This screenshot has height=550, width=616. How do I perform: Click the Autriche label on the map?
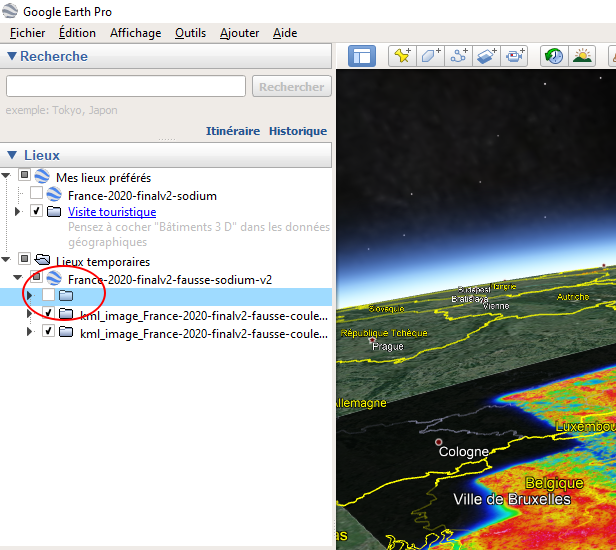point(573,297)
